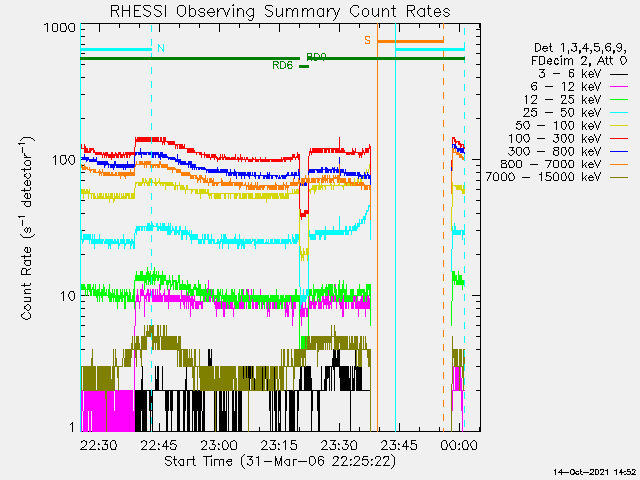Click the '22:45' time axis label
640x480 pixels.
(159, 445)
